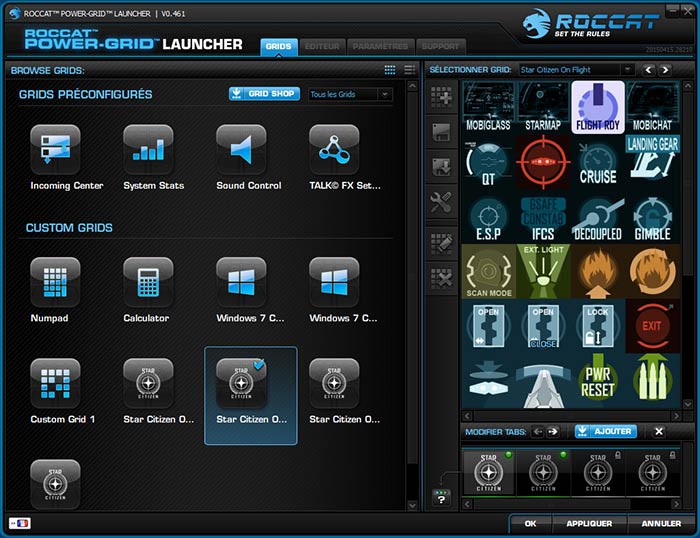The width and height of the screenshot is (700, 538).
Task: Toggle the checked Star Citizen grid
Action: [x=250, y=396]
